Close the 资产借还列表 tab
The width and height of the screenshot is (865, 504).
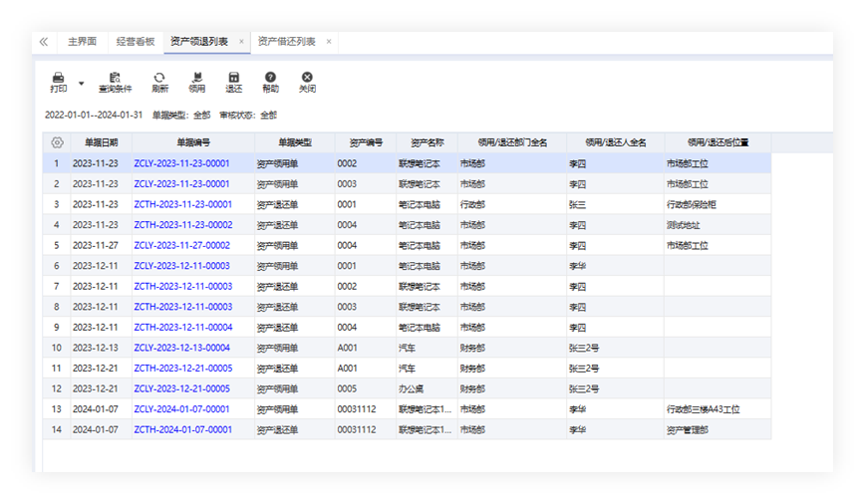point(329,42)
